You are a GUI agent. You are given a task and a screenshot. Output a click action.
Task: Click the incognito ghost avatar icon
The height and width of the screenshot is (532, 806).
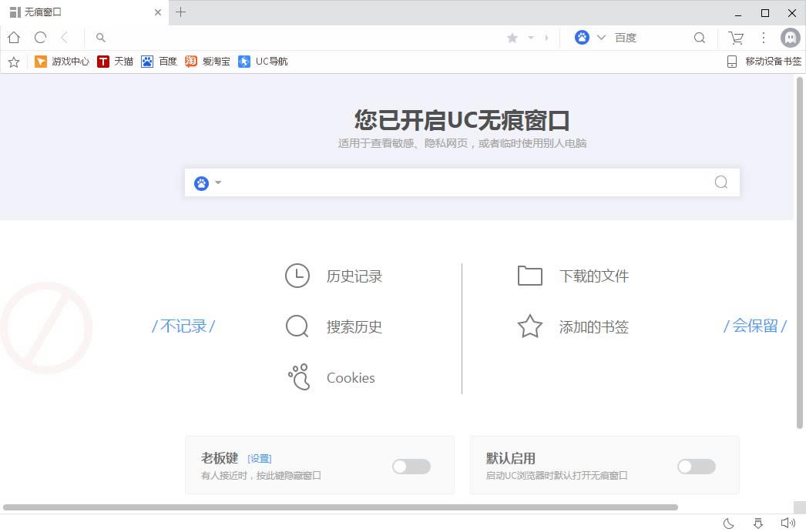tap(790, 38)
